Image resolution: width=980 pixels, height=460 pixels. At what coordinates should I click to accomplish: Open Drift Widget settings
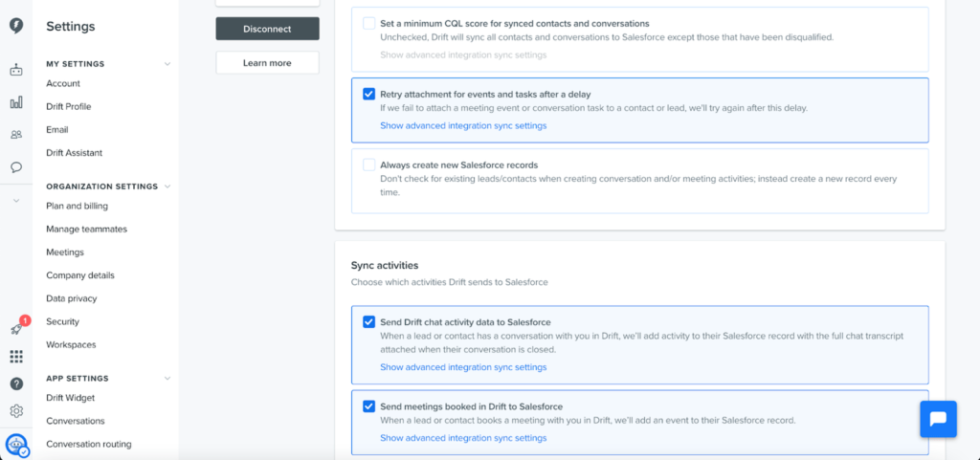(71, 398)
